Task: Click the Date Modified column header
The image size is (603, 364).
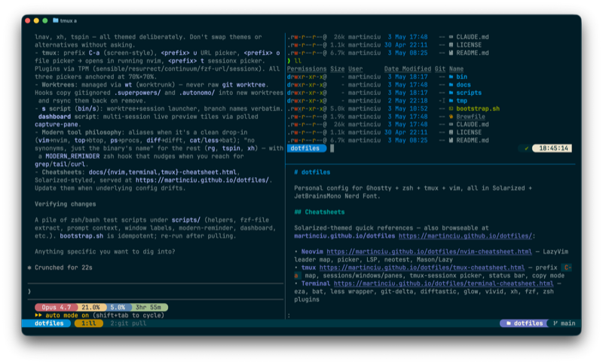Action: 408,69
